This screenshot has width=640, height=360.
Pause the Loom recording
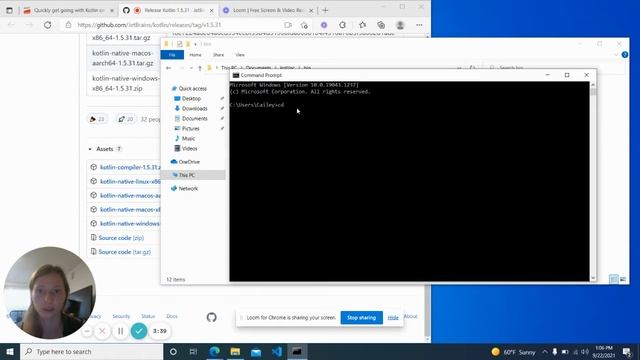click(x=120, y=331)
